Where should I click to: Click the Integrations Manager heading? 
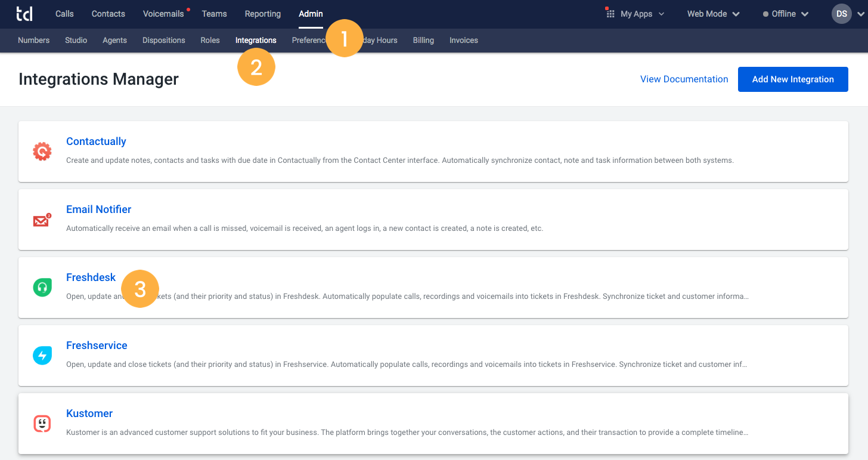[x=98, y=79]
